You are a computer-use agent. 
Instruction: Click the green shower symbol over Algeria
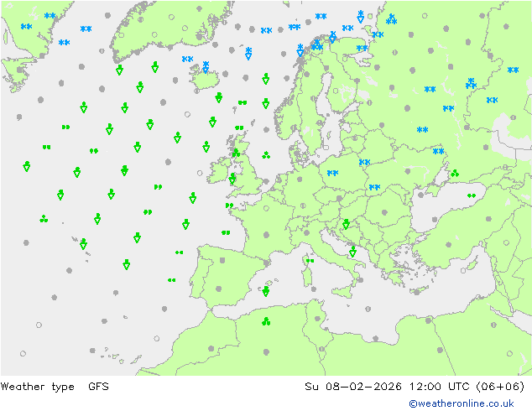[266, 321]
